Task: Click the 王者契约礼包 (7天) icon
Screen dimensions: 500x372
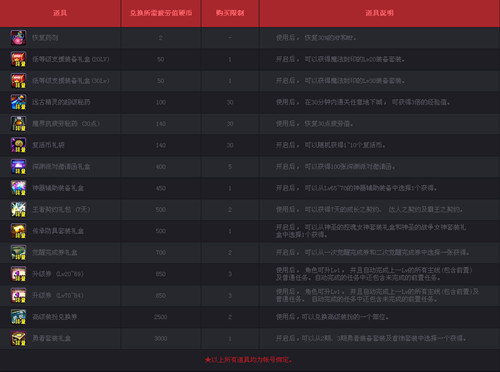Action: 18,209
